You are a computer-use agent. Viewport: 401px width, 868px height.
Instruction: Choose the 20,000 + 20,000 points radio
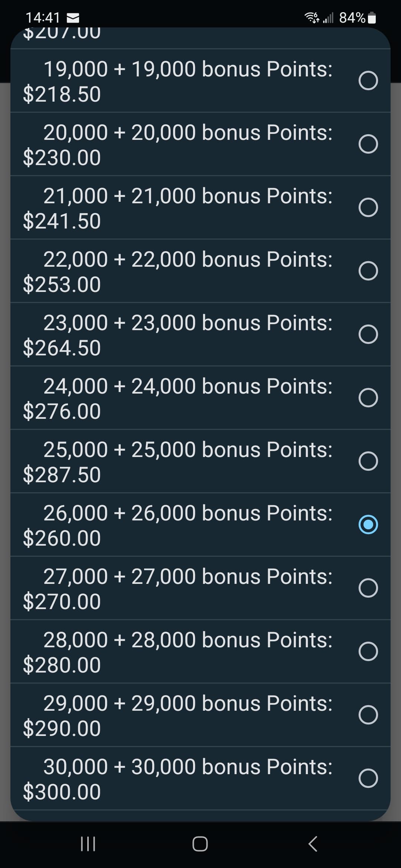(368, 144)
